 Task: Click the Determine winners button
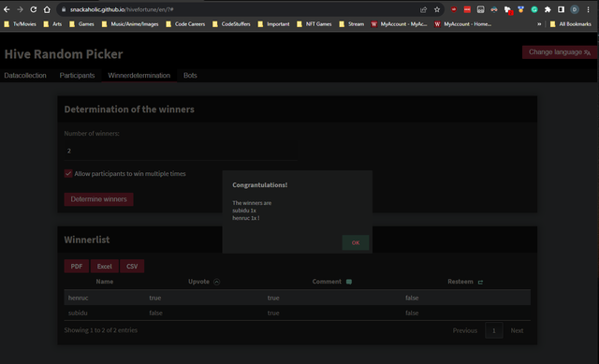tap(98, 199)
